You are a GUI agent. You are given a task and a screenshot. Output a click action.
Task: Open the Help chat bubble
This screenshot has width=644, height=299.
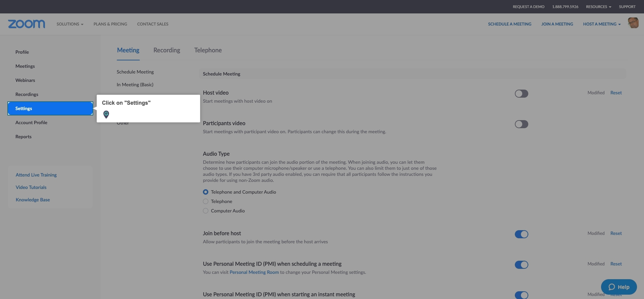click(619, 287)
